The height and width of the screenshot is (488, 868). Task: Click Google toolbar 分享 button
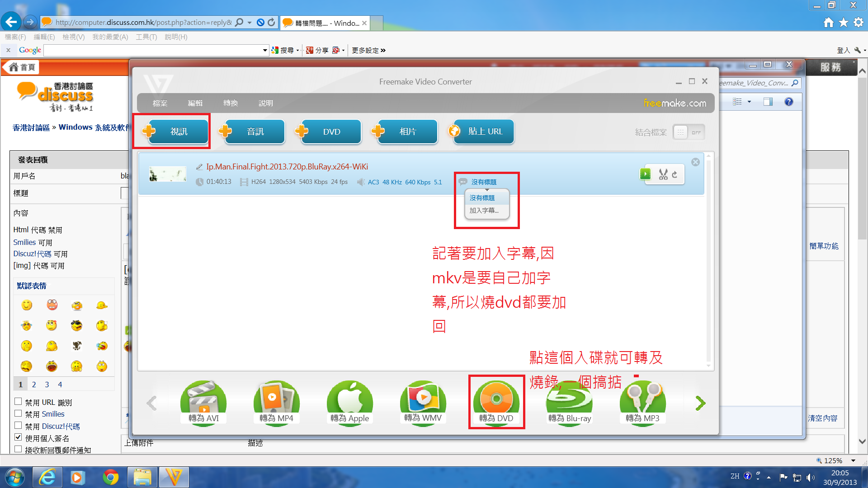click(317, 50)
